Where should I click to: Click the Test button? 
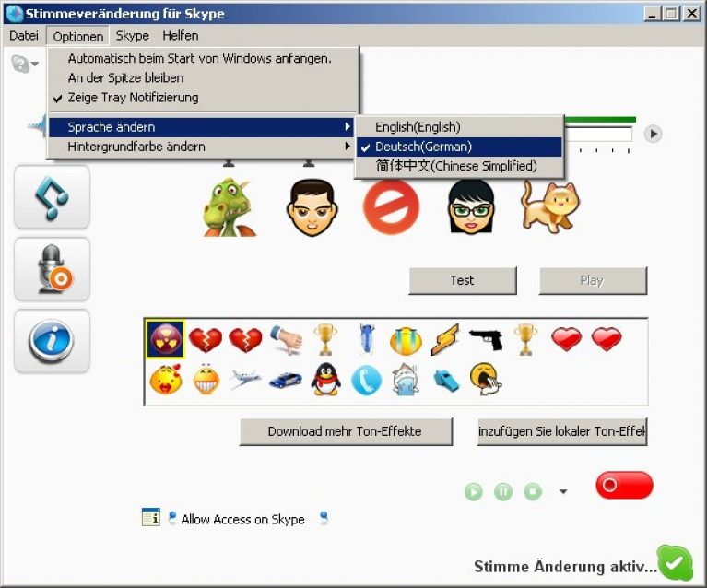[463, 280]
